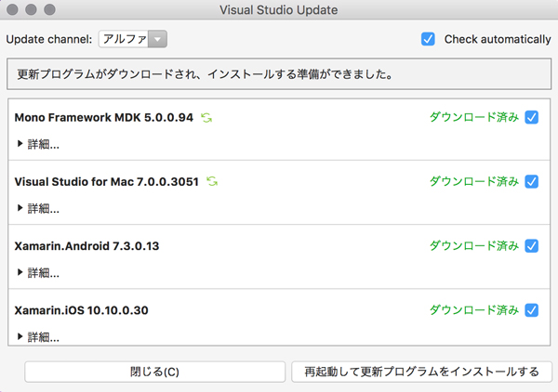Click the Visual Studio for Mac 7.0.0.3051 title
Viewport: 558px width, 392px height.
click(x=106, y=182)
